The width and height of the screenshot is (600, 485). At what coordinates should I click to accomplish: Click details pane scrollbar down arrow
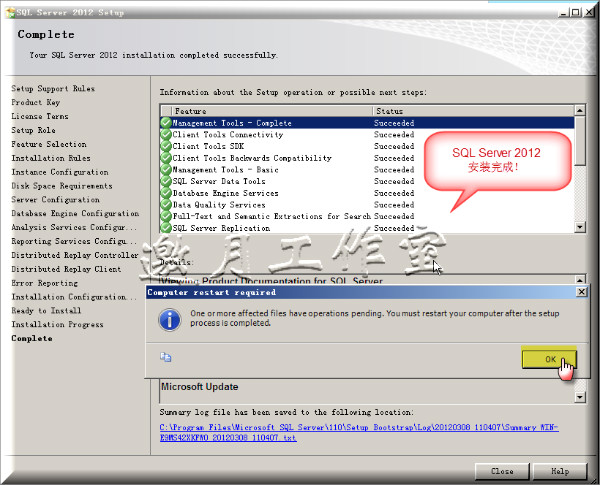[580, 397]
